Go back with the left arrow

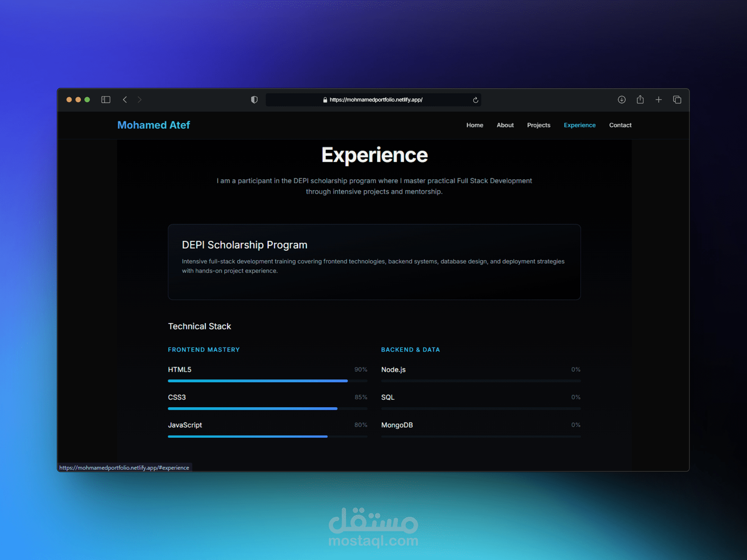pyautogui.click(x=125, y=100)
